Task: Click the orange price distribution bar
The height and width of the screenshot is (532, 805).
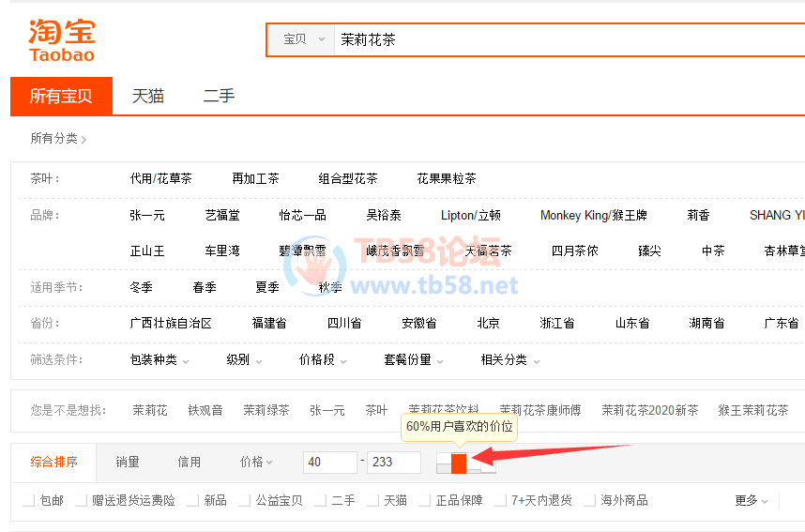Action: click(x=459, y=464)
